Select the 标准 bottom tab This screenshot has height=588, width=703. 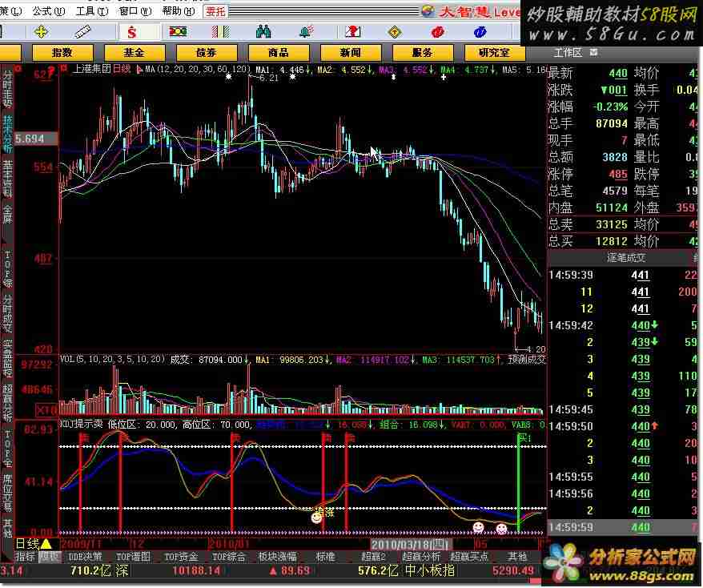(x=326, y=557)
